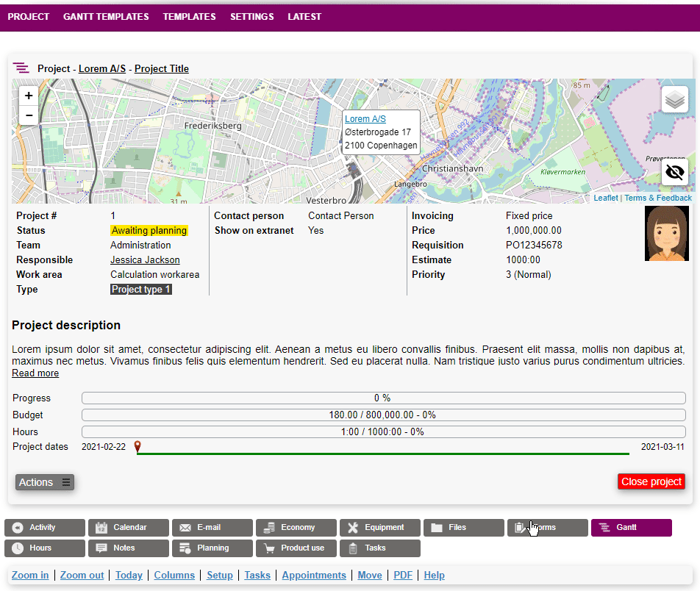Screen dimensions: 700x591
Task: Zoom in on the map
Action: pos(29,96)
